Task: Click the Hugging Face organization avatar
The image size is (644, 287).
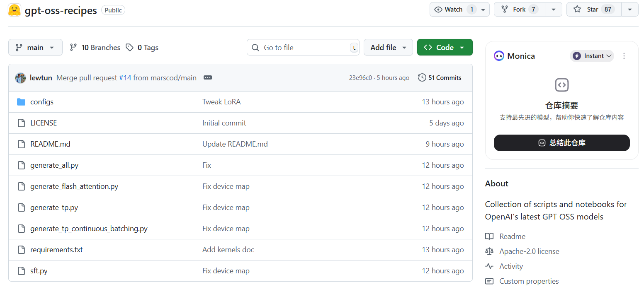Action: [15, 10]
